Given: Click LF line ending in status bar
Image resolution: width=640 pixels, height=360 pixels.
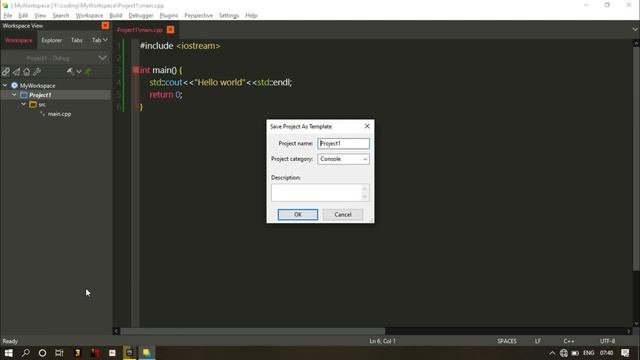Looking at the screenshot, I should click(x=538, y=341).
